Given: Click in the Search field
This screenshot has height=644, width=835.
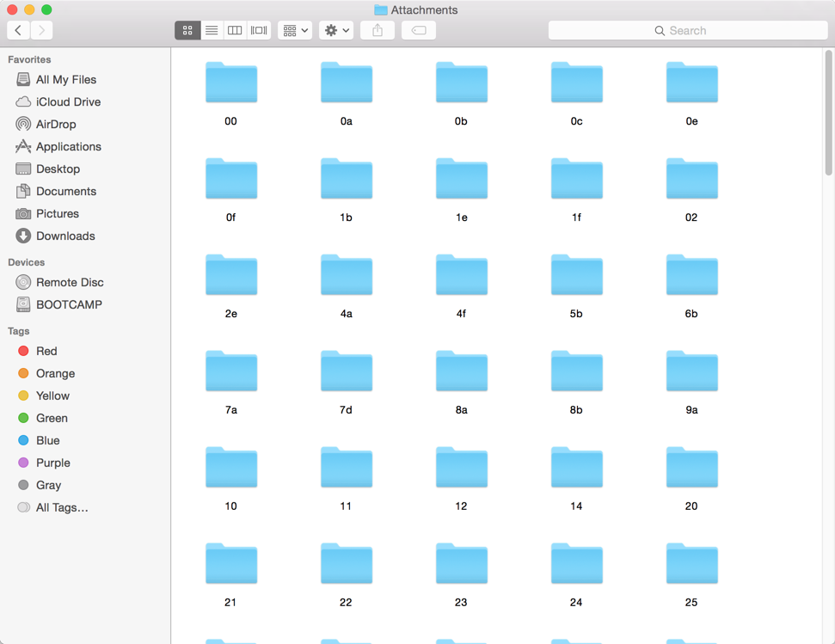Looking at the screenshot, I should click(688, 30).
